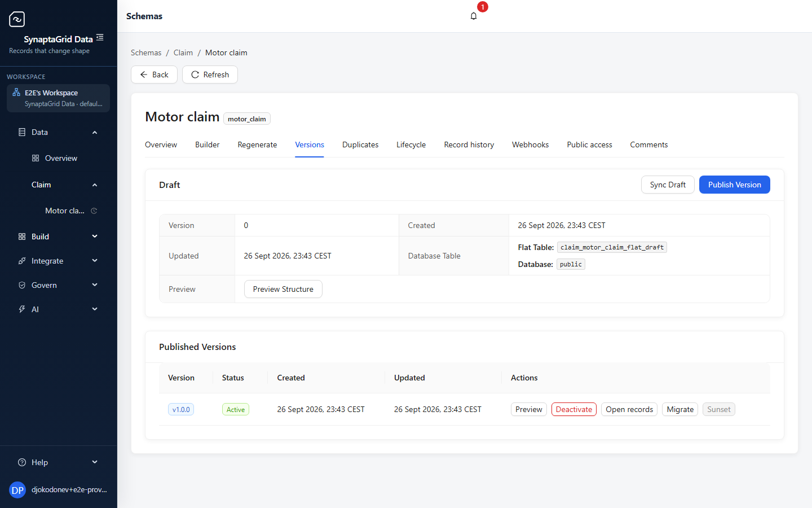Go to the Lifecycle tab
The image size is (812, 508).
[x=411, y=144]
